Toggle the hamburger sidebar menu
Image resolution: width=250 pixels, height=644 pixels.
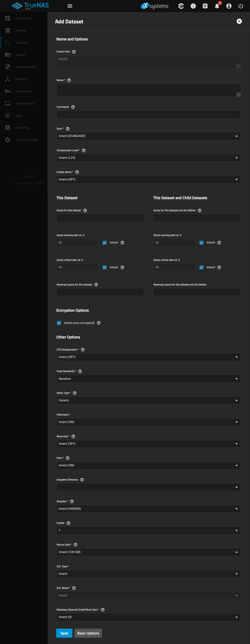[70, 6]
